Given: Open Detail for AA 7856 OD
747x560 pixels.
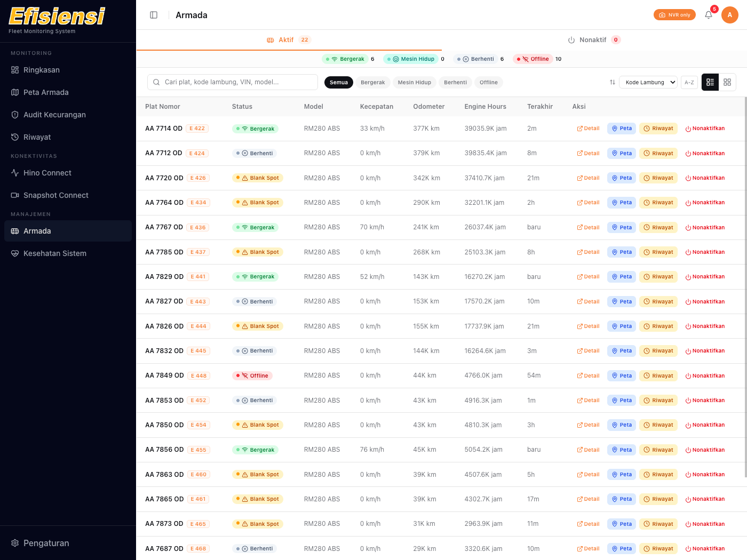Looking at the screenshot, I should pyautogui.click(x=588, y=450).
